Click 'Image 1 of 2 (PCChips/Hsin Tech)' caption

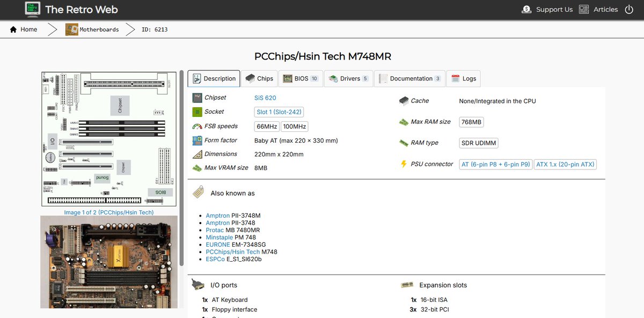pos(109,212)
